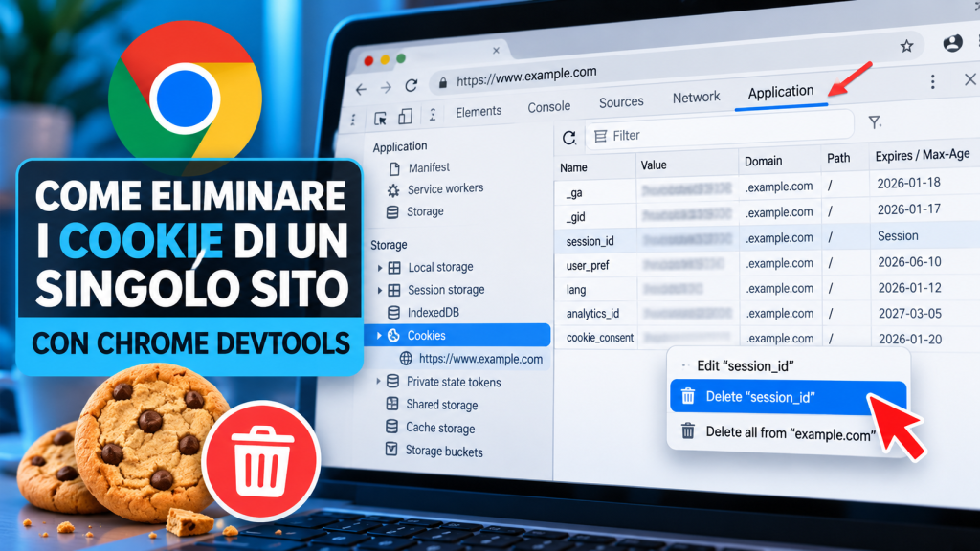Expand the Session storage tree node
The image size is (980, 551).
pyautogui.click(x=379, y=291)
